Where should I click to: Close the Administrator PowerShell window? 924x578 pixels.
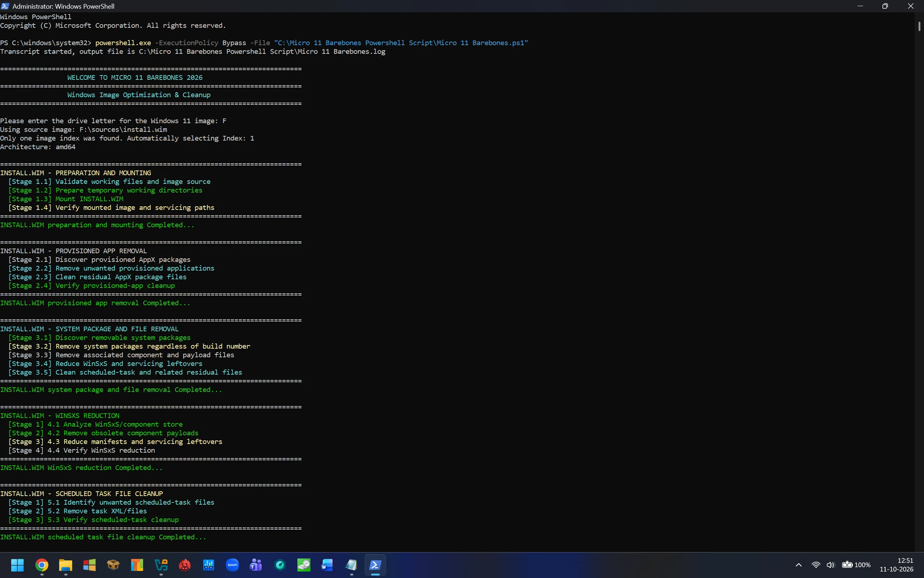click(911, 6)
